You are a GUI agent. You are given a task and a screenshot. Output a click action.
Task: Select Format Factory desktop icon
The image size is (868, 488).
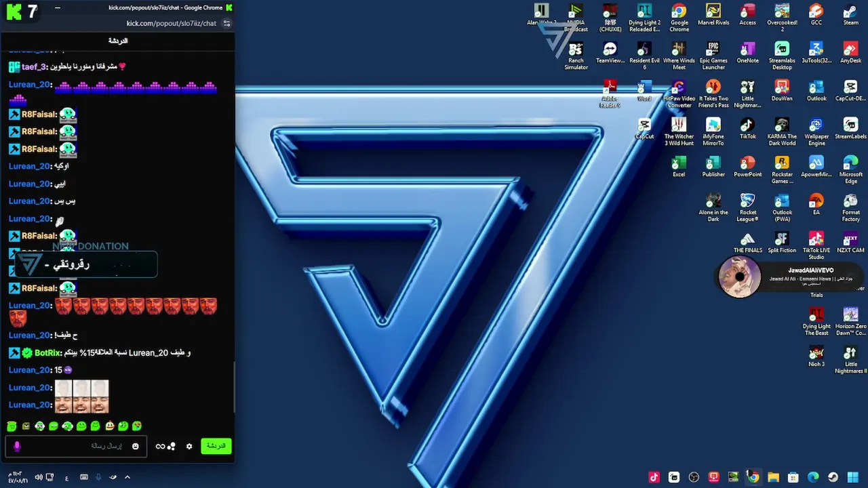click(850, 208)
